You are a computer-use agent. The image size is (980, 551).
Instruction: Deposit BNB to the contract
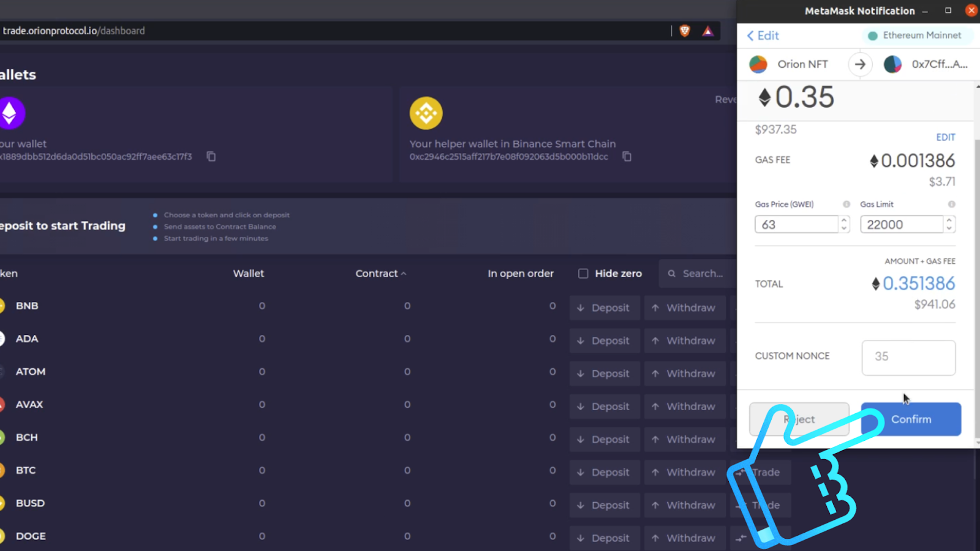(x=605, y=308)
